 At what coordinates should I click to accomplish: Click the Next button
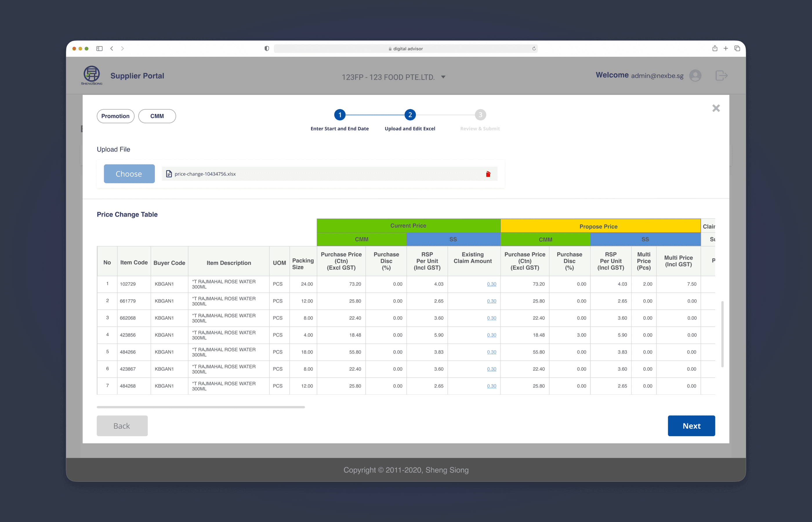(x=691, y=426)
